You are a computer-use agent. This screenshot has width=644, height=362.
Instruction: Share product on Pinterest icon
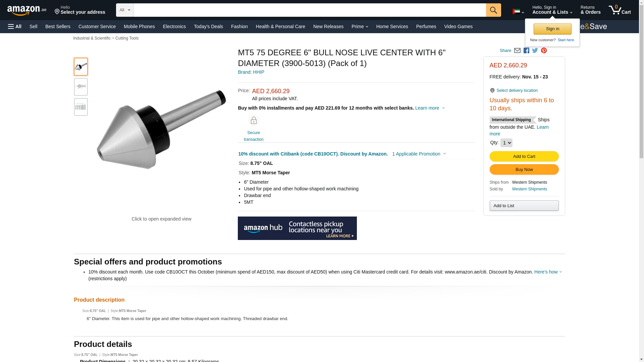pos(544,51)
